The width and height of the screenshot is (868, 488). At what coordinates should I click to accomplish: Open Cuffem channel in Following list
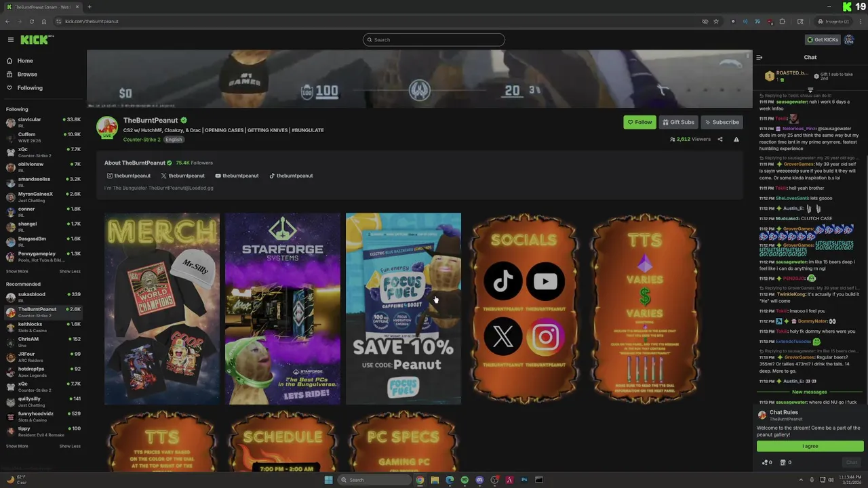[x=43, y=138]
